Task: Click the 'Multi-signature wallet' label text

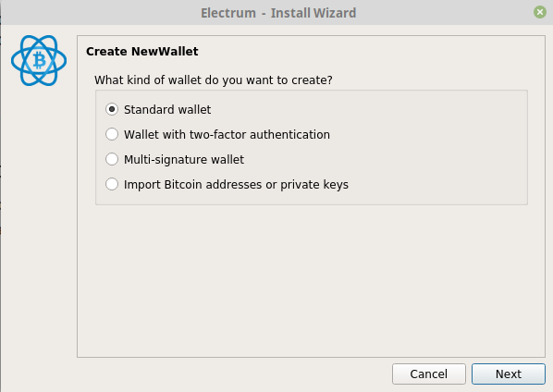Action: point(184,160)
